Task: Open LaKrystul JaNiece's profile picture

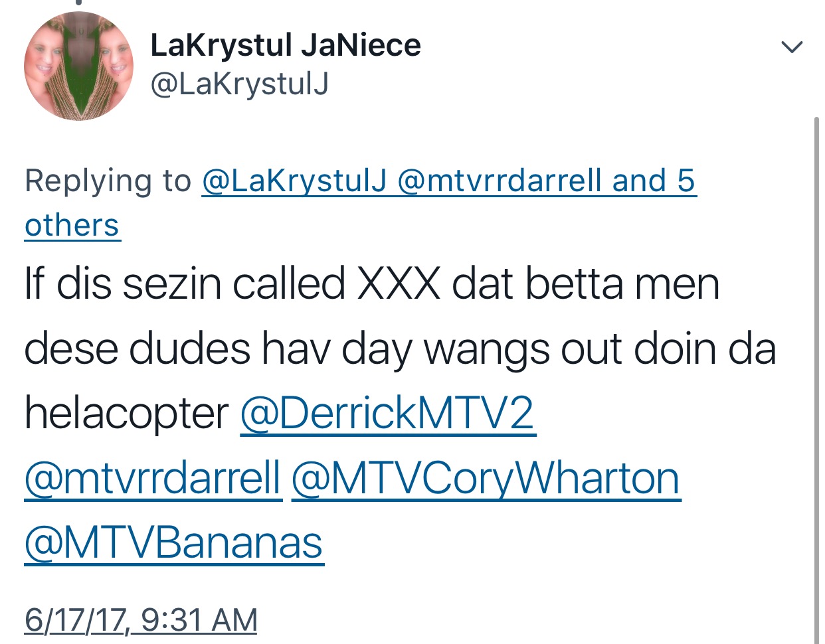Action: pos(78,66)
